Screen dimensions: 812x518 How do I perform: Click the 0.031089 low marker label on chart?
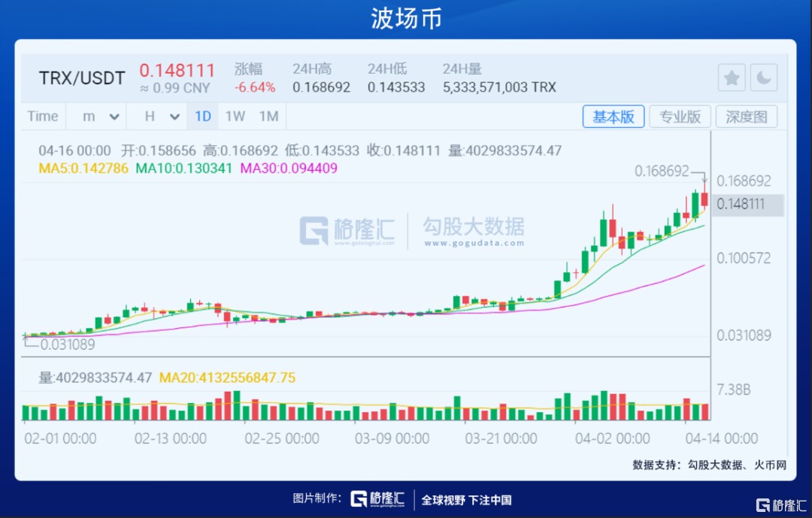[68, 344]
